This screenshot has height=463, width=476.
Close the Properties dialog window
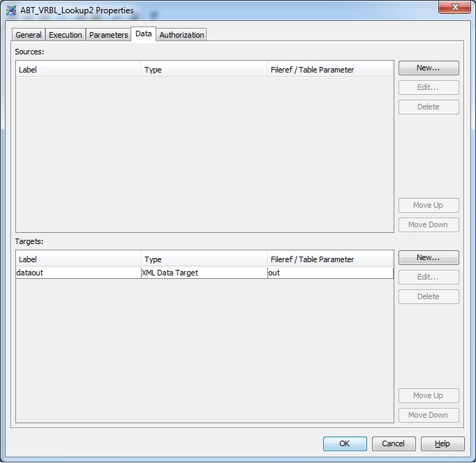[x=454, y=7]
